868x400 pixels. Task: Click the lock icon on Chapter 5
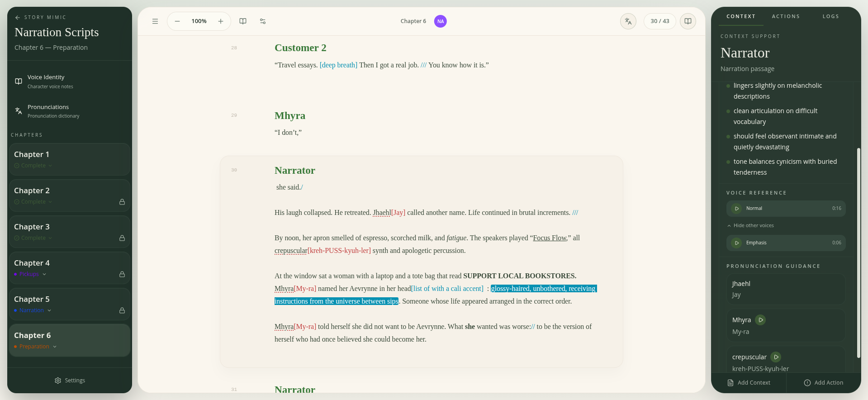click(122, 310)
